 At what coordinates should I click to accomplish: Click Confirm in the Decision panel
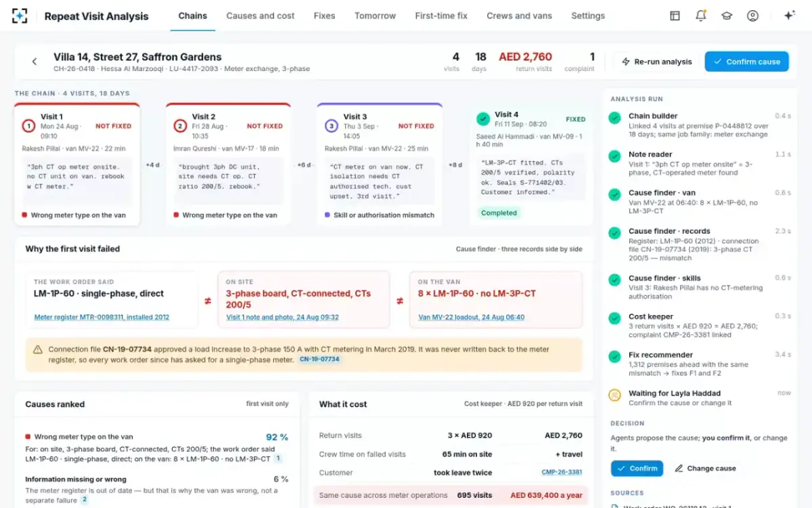pyautogui.click(x=637, y=468)
